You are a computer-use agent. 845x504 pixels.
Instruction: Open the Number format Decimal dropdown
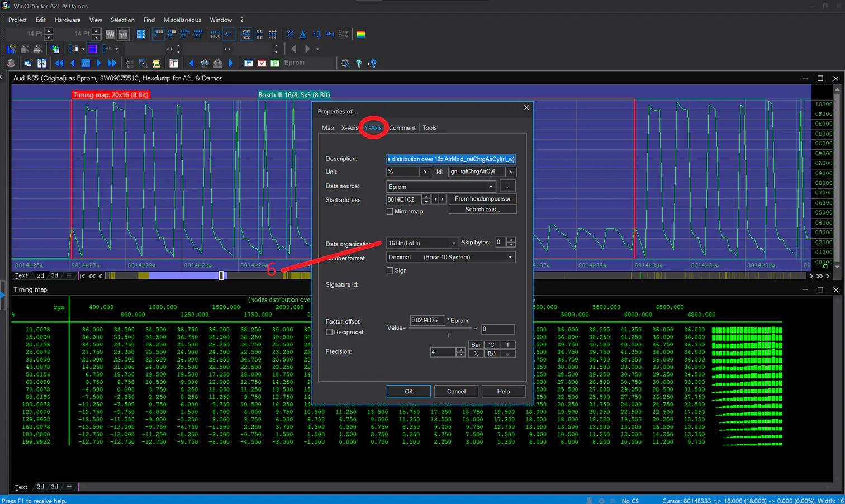point(450,257)
